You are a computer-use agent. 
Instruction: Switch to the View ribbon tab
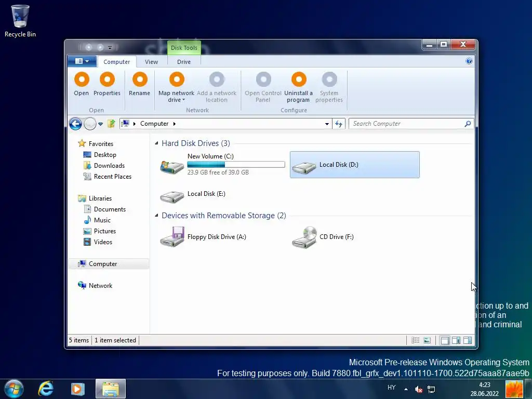pyautogui.click(x=151, y=62)
